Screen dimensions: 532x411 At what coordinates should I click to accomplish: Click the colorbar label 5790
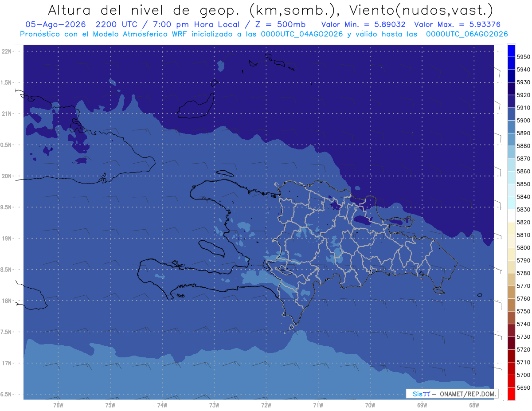pos(524,260)
